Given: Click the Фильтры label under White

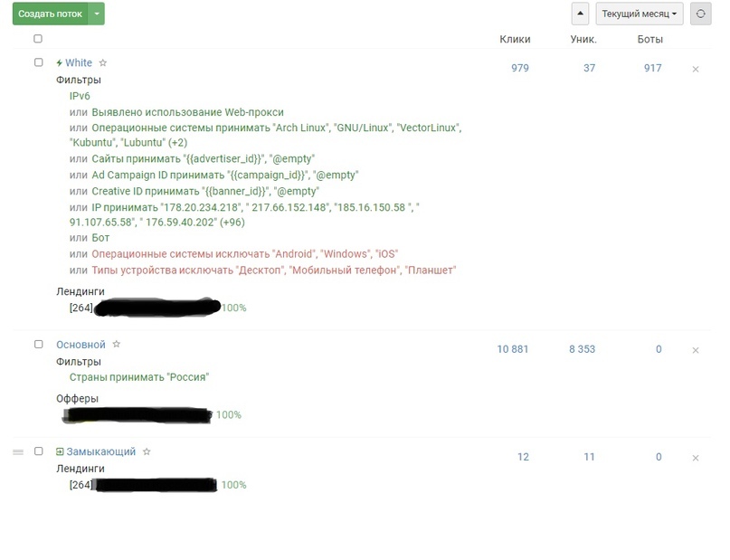Looking at the screenshot, I should [x=79, y=81].
